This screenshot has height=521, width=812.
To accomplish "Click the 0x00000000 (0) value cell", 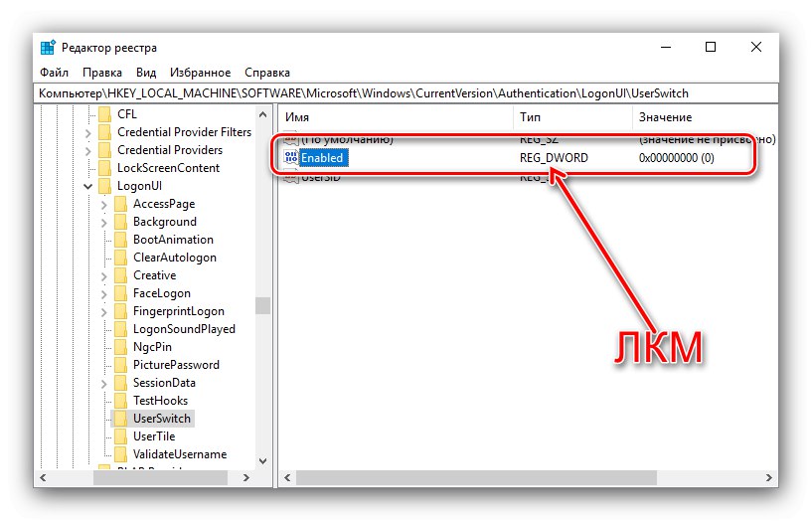I will pyautogui.click(x=676, y=157).
